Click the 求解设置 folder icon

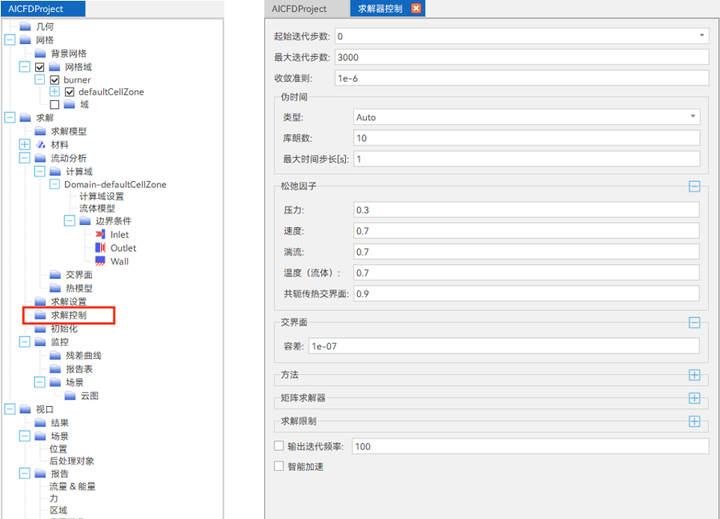coord(40,301)
